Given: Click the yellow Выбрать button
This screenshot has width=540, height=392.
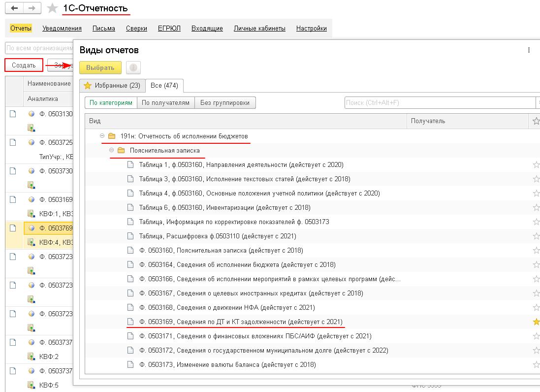Looking at the screenshot, I should click(x=100, y=67).
